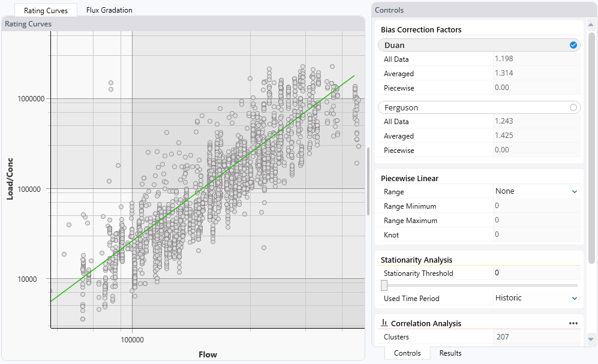Screen dimensions: 598x364
Task: Select the Rating Curves tab
Action: point(46,10)
